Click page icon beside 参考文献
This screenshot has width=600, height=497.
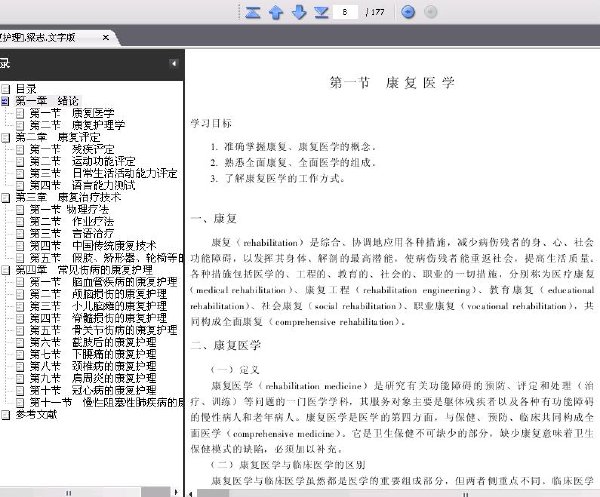point(5,414)
